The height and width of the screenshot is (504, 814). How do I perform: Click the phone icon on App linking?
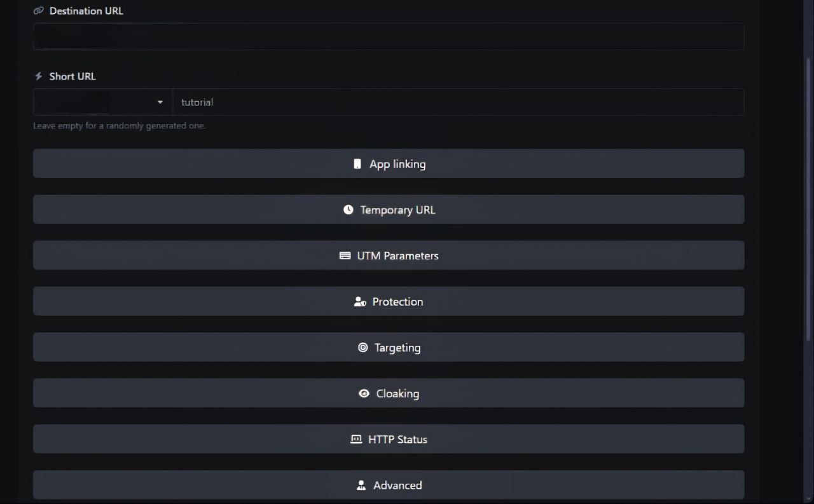pos(356,163)
